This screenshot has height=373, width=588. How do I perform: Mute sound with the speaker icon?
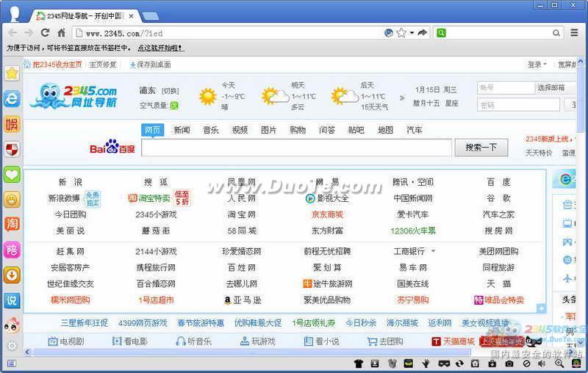542,363
